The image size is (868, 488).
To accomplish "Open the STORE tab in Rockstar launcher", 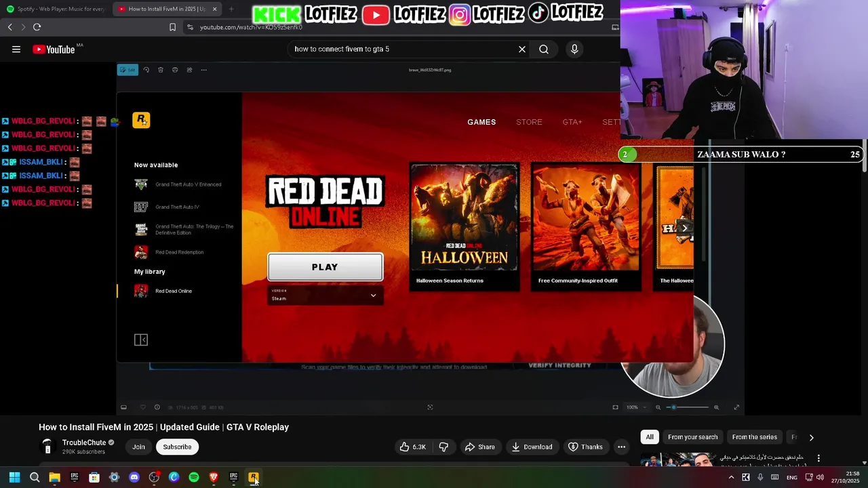I will tap(529, 122).
